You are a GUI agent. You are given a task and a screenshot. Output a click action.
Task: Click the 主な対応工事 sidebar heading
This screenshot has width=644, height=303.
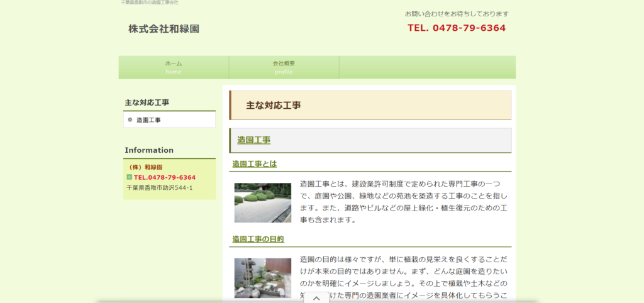(x=147, y=102)
